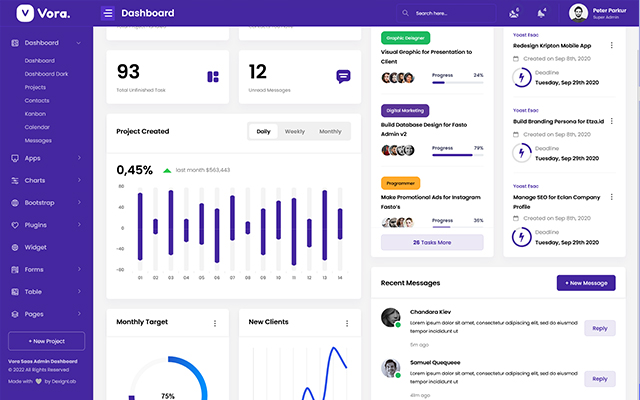This screenshot has width=640, height=400.
Task: Switch to the Weekly tab in Project Created
Action: 295,131
